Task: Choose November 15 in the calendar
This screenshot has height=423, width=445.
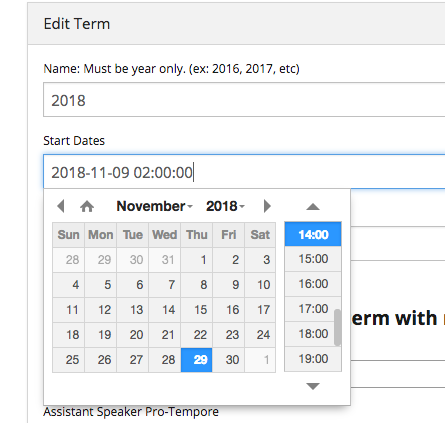Action: pyautogui.click(x=197, y=310)
